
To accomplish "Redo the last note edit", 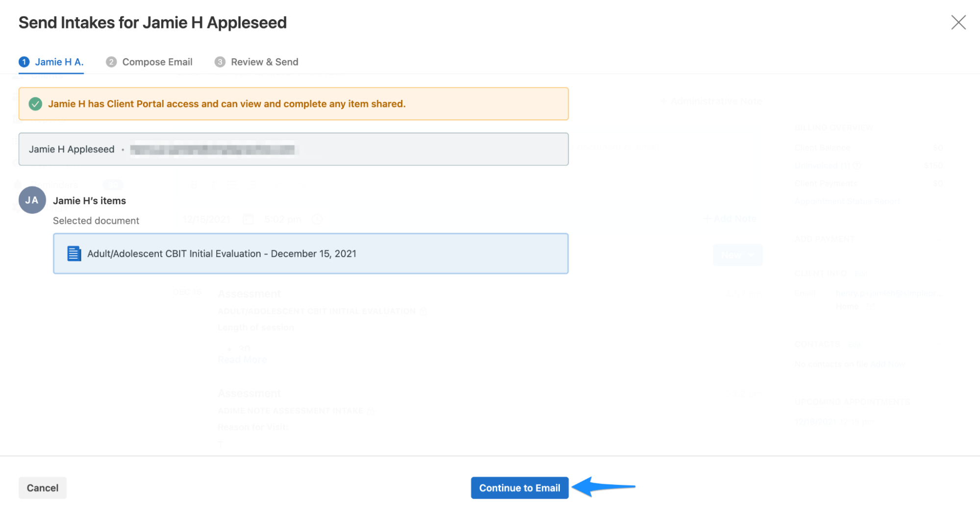I will click(x=298, y=185).
